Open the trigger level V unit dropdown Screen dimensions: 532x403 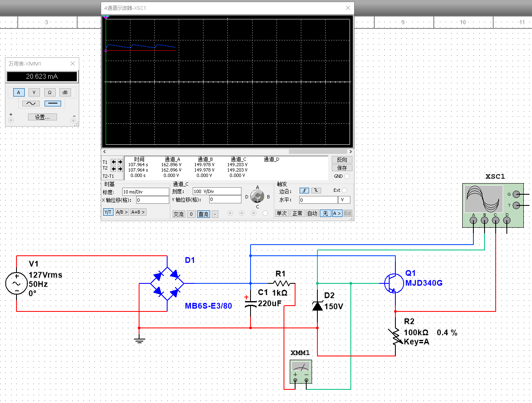344,200
